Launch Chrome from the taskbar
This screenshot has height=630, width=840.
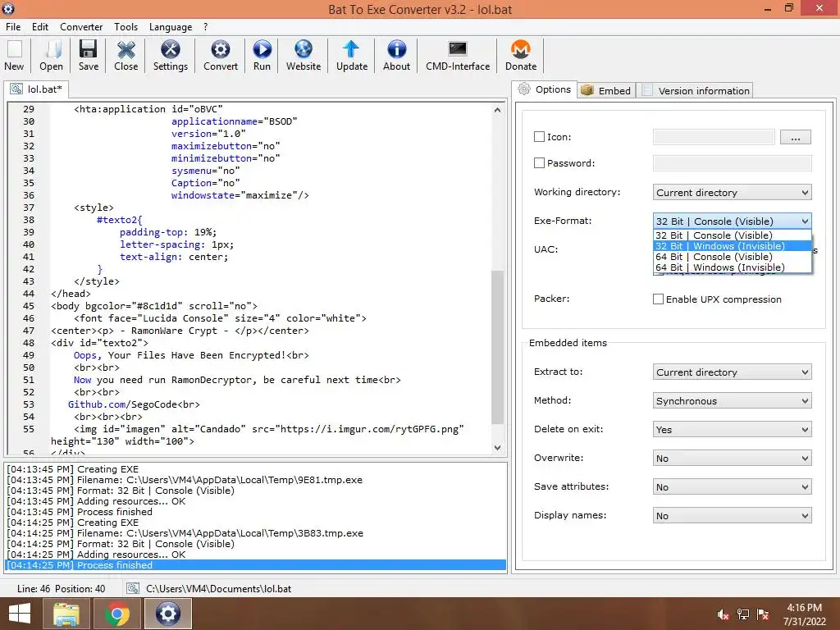click(116, 614)
